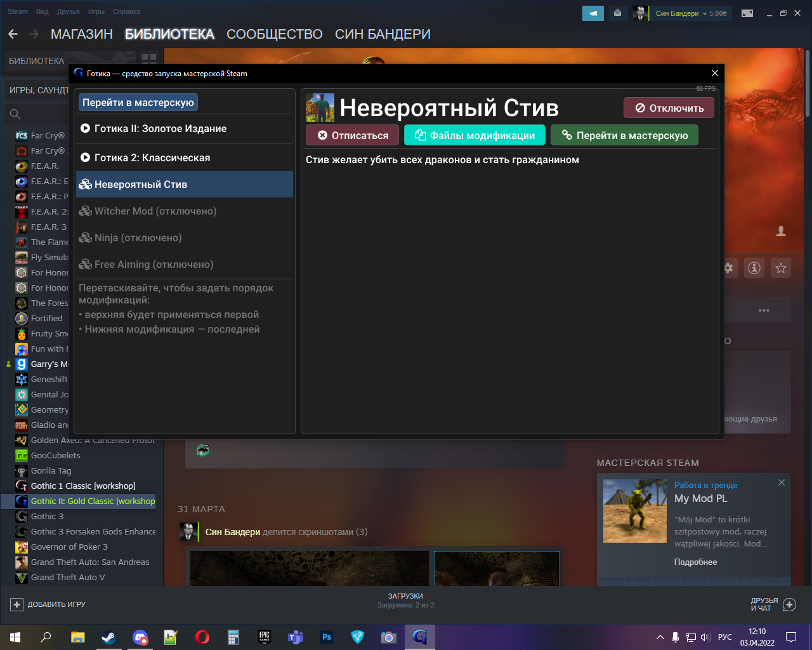Open the Друзья menu
The image size is (812, 650).
click(69, 11)
